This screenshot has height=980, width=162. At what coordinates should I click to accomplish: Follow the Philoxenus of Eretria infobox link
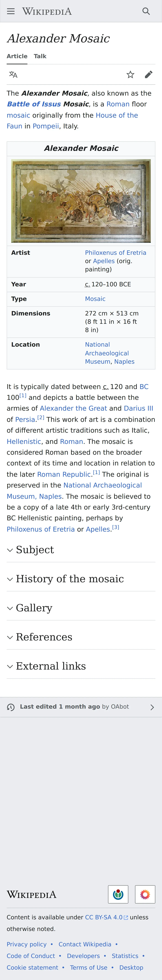(115, 253)
